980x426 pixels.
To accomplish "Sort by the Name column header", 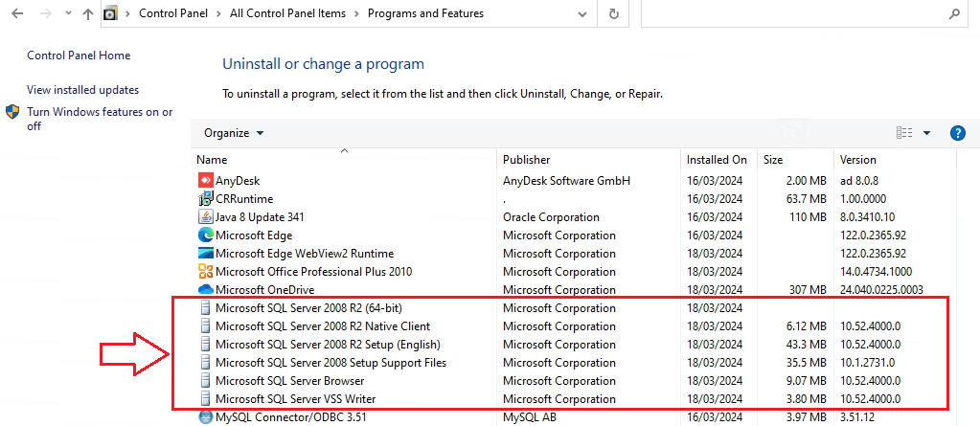I will [344, 160].
